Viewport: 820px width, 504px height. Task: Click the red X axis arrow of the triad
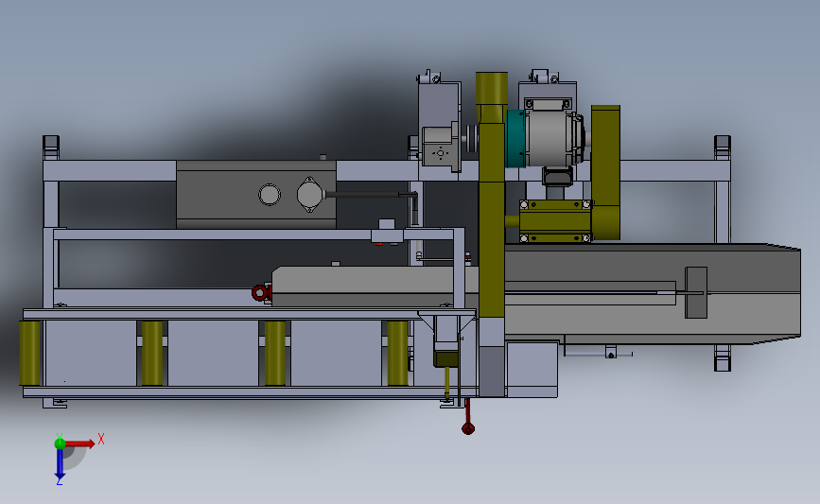tap(79, 443)
